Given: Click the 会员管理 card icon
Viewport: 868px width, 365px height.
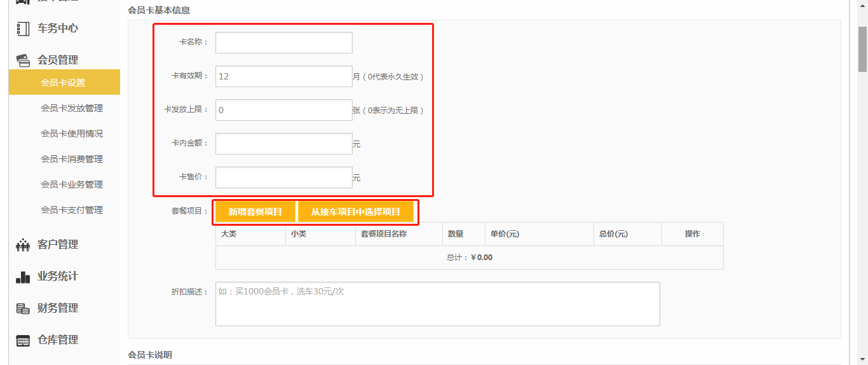Looking at the screenshot, I should pyautogui.click(x=23, y=60).
